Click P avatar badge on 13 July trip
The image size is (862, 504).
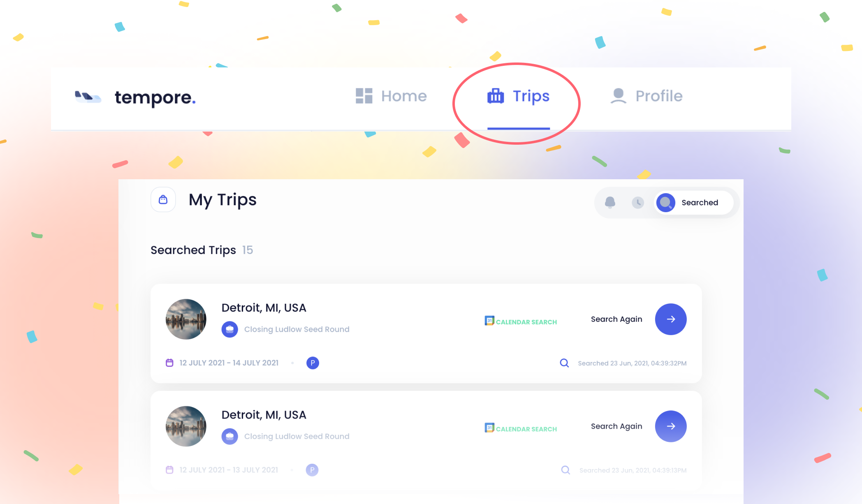[312, 470]
